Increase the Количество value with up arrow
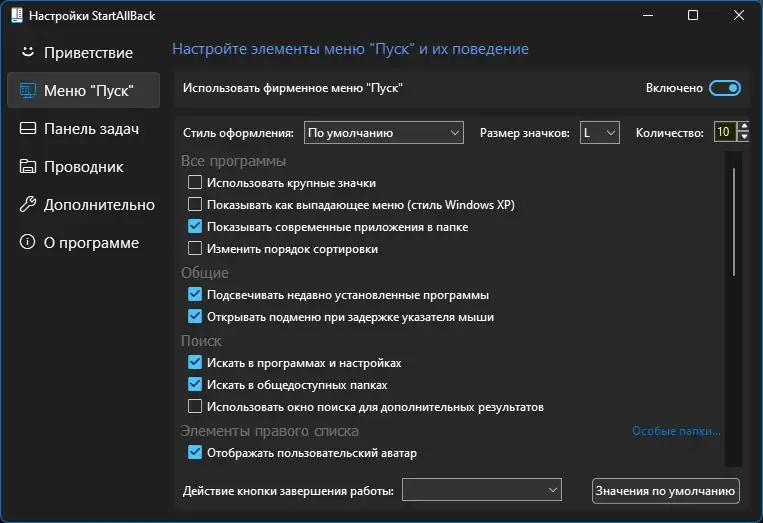This screenshot has height=523, width=763. [x=744, y=127]
